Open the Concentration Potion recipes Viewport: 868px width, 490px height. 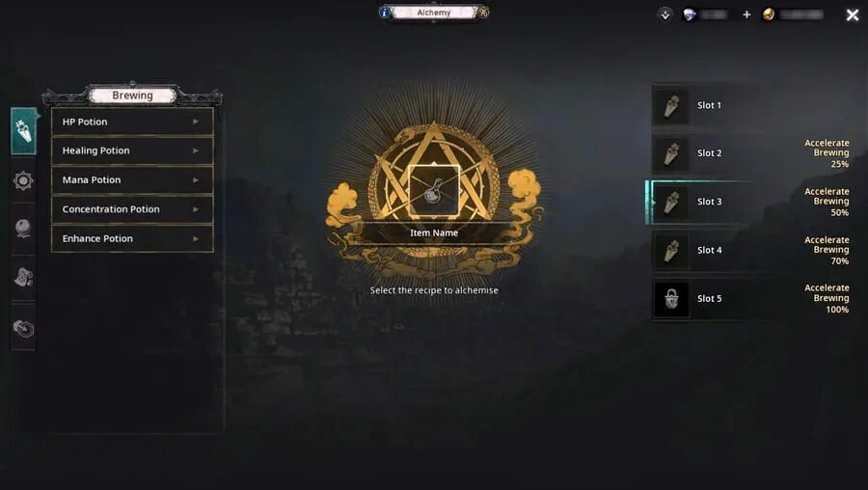tap(132, 209)
